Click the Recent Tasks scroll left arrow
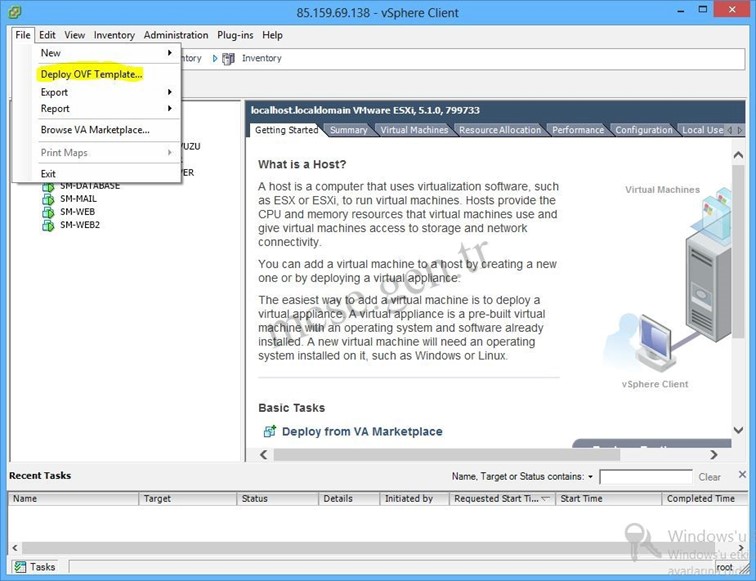 (15, 548)
